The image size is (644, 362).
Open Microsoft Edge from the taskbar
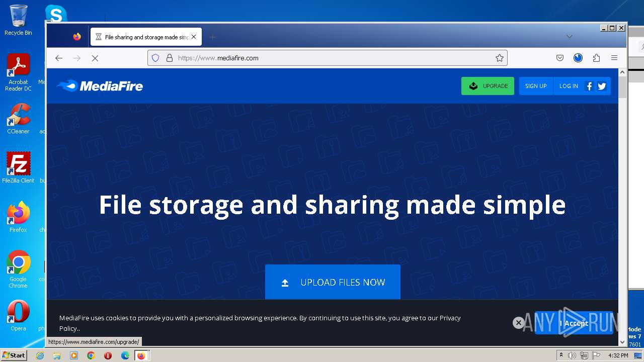125,355
